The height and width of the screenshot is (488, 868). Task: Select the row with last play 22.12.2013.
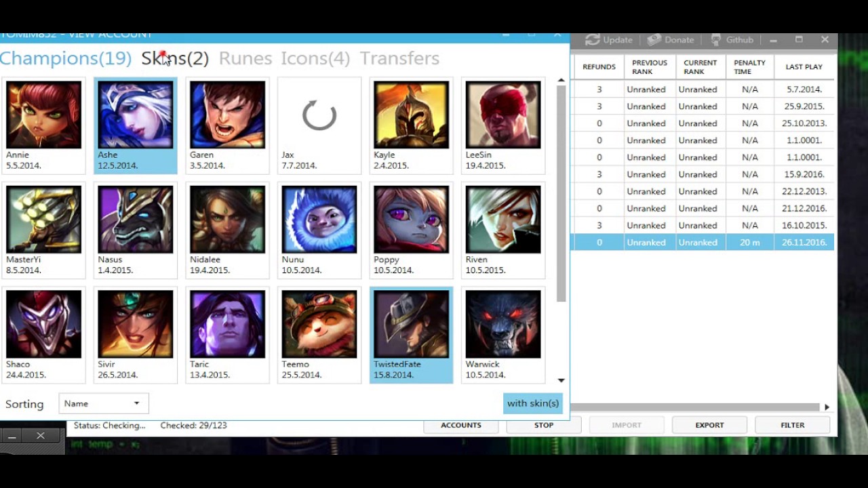point(704,191)
